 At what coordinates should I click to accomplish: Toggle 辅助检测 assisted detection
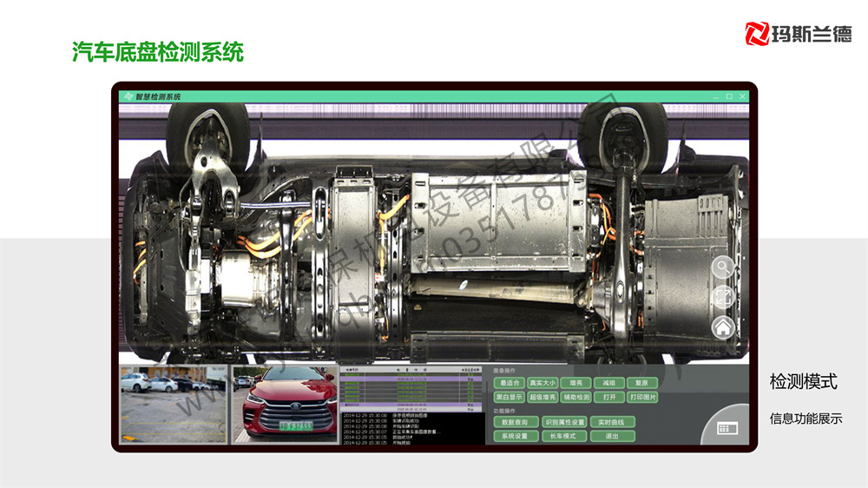click(575, 397)
